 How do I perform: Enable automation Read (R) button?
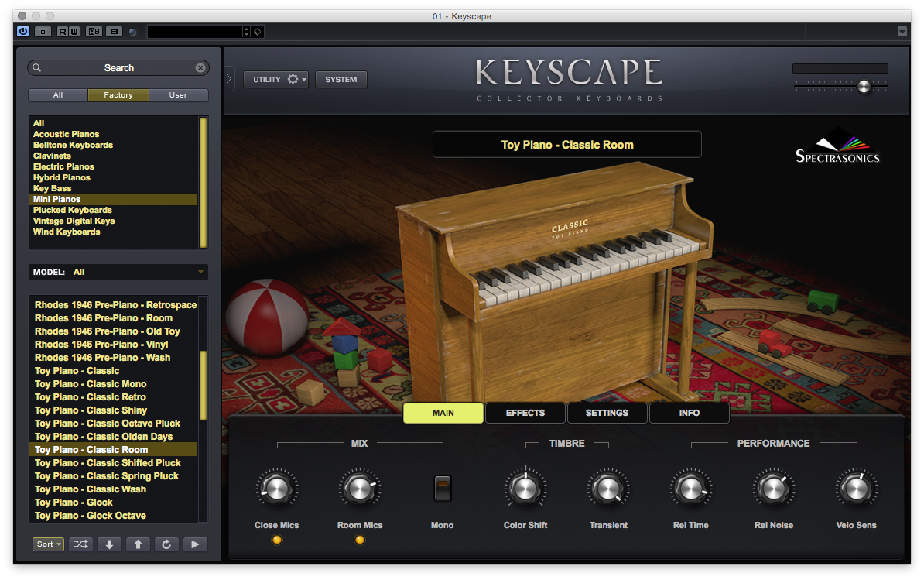62,31
